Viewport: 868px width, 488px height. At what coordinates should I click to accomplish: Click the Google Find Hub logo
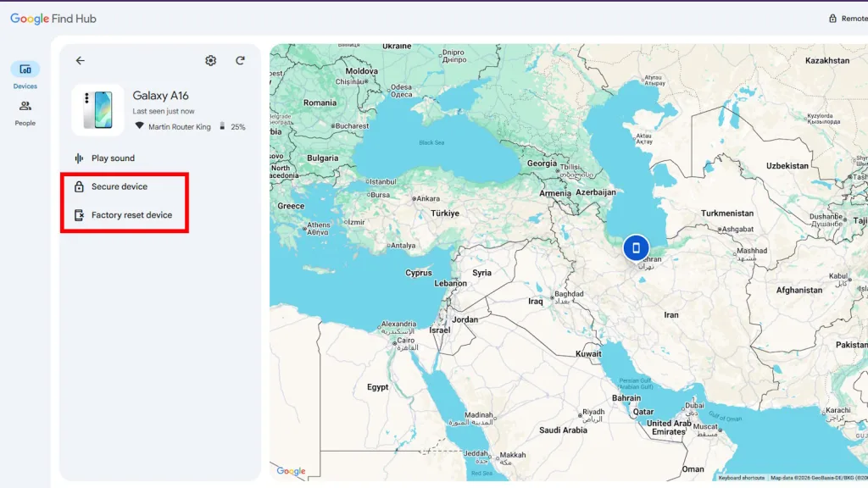[53, 18]
